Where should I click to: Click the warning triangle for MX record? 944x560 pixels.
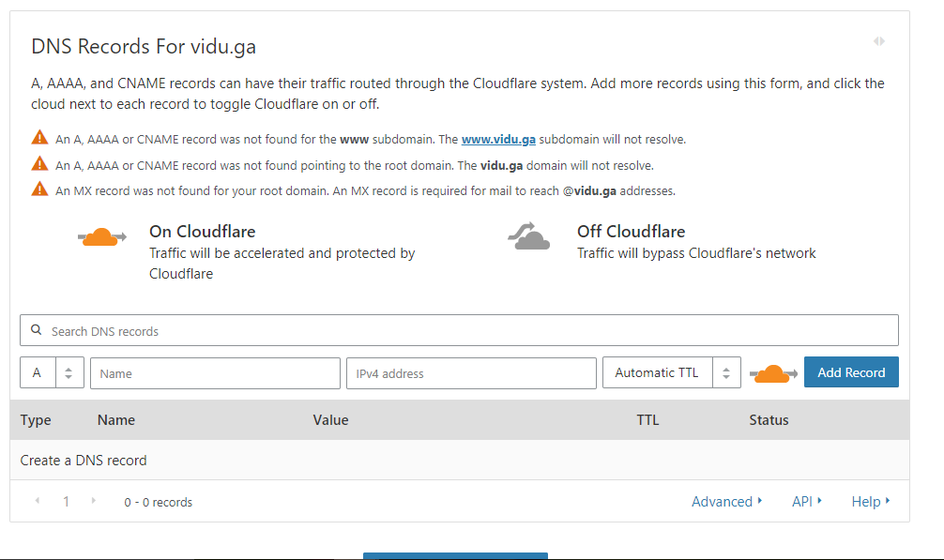click(x=39, y=189)
